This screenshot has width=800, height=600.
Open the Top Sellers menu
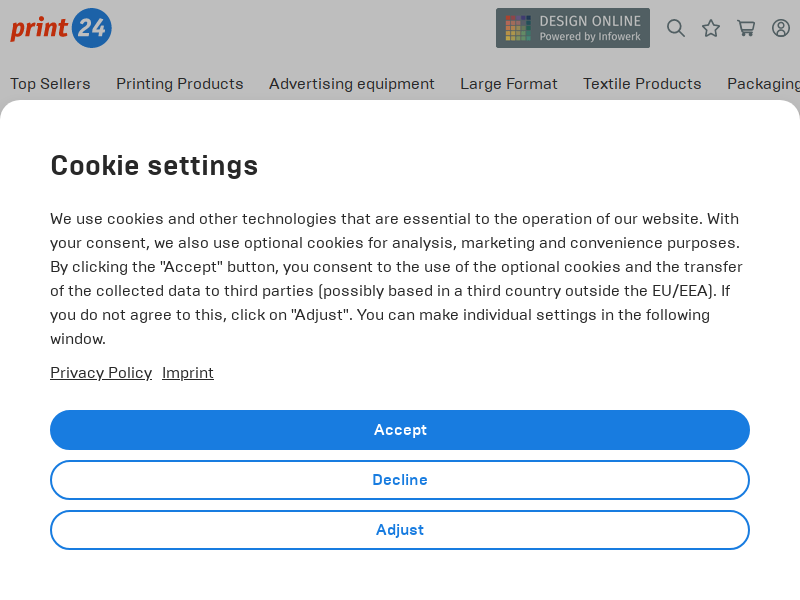[x=50, y=84]
